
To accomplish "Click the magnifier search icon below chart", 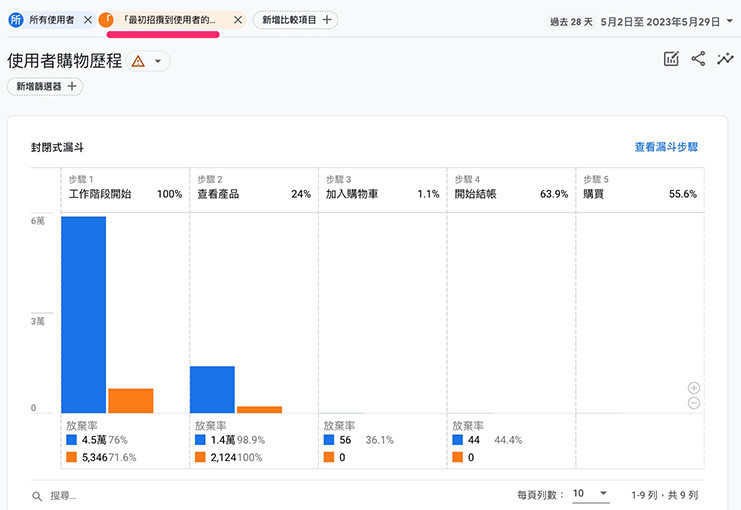I will [37, 496].
